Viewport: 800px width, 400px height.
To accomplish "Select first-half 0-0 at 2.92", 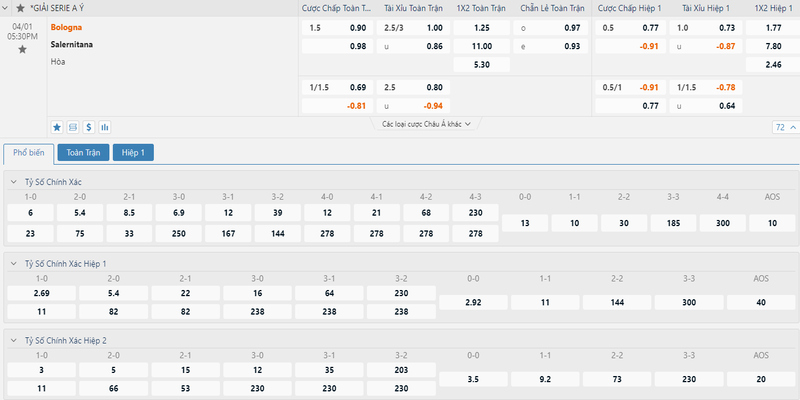I will pos(473,303).
